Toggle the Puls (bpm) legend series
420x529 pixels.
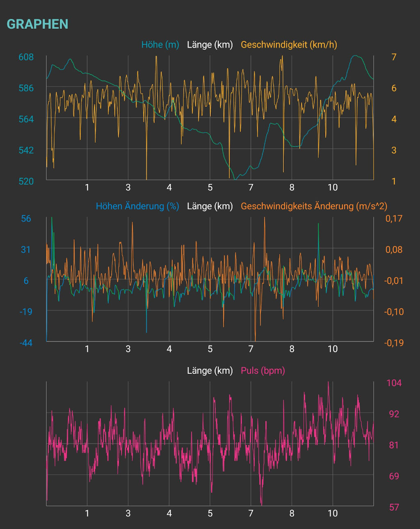[x=262, y=371]
